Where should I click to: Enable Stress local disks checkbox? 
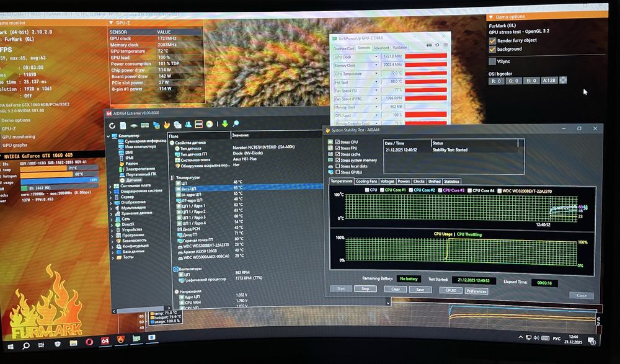point(337,166)
